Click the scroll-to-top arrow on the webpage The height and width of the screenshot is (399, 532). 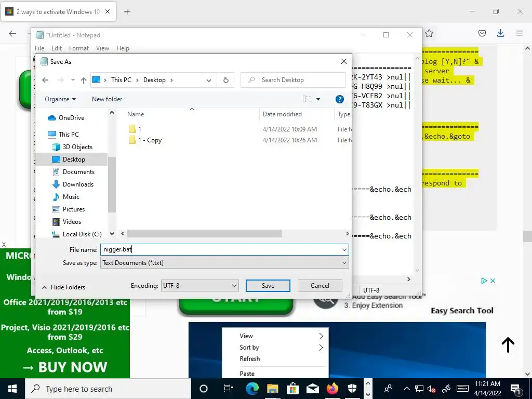[508, 345]
